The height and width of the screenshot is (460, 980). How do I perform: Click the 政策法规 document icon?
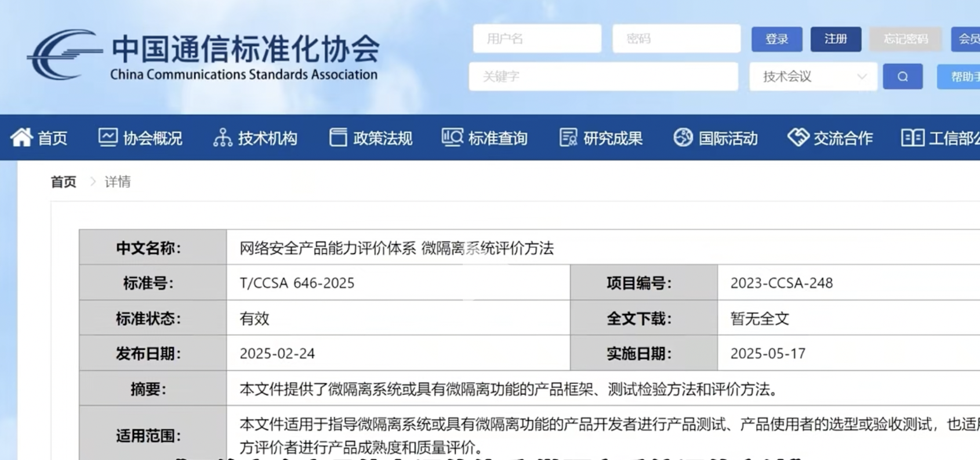[x=338, y=137]
